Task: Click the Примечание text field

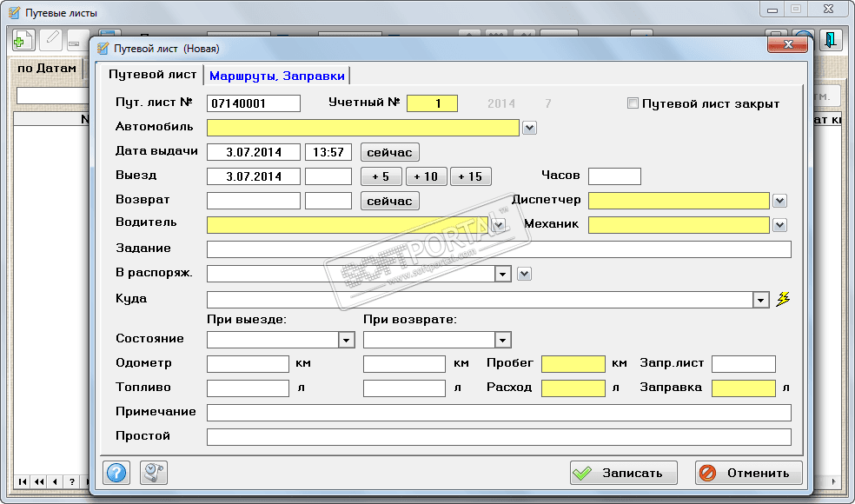Action: 499,413
